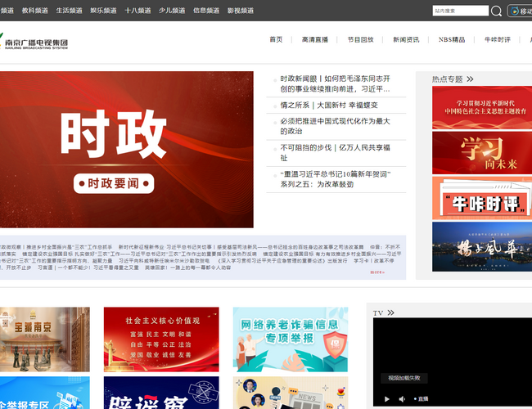
Task: Click the mobile app icon in top bar
Action: coord(519,11)
